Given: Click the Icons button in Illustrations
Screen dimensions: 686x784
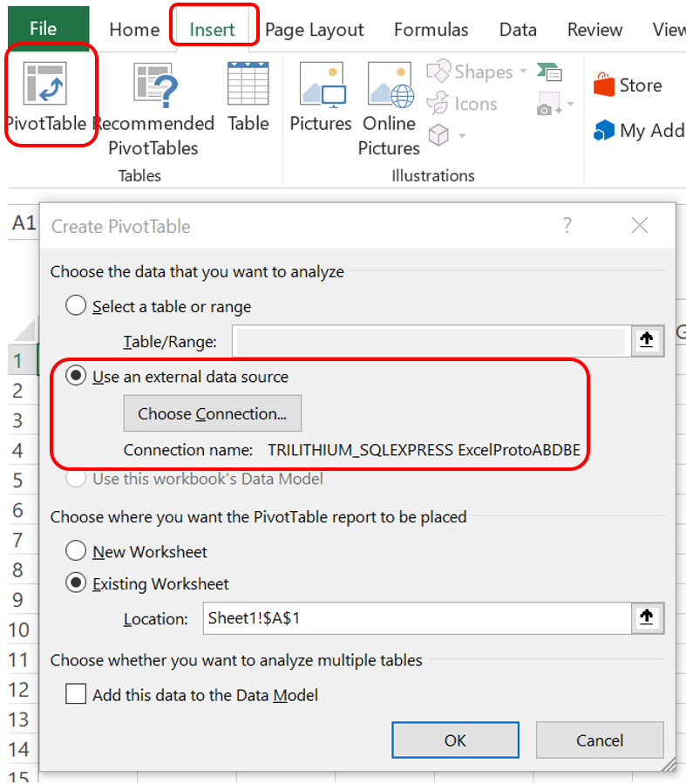Looking at the screenshot, I should pyautogui.click(x=462, y=104).
